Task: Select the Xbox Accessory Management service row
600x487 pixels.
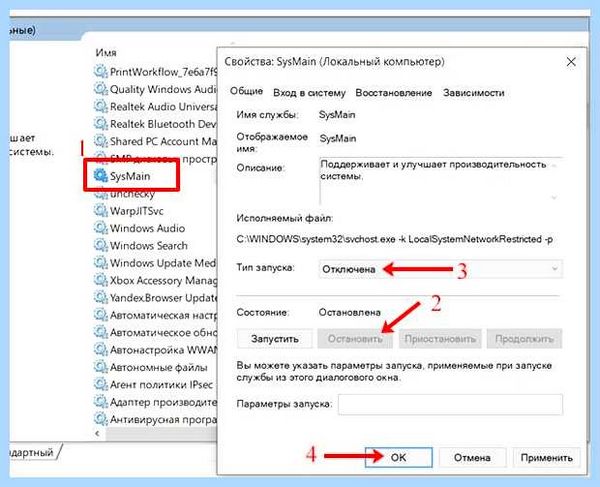Action: tap(155, 280)
